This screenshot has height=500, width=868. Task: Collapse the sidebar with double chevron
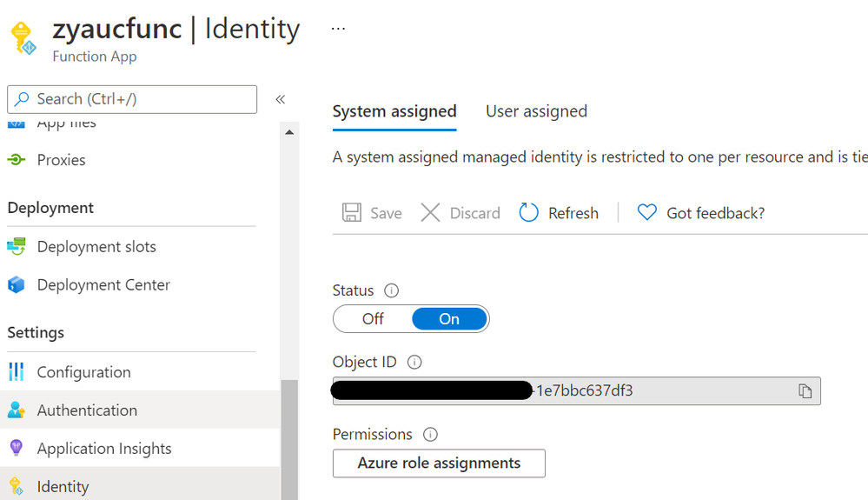pos(281,99)
